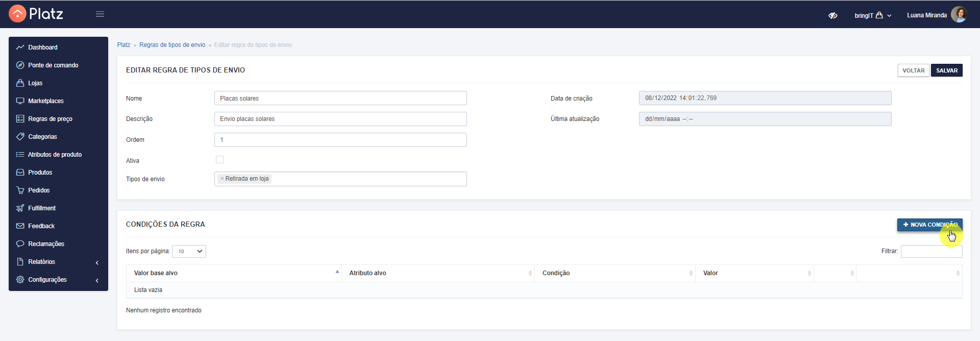
Task: Click the Filtrar search box
Action: click(932, 251)
